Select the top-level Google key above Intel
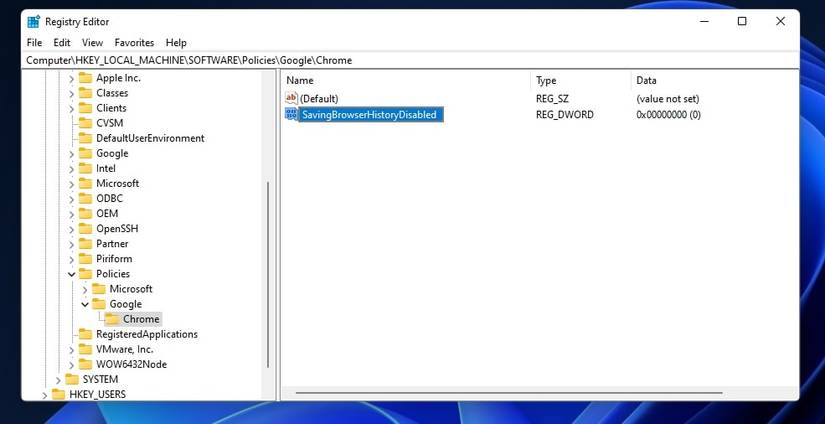Viewport: 825px width, 424px height. 112,154
